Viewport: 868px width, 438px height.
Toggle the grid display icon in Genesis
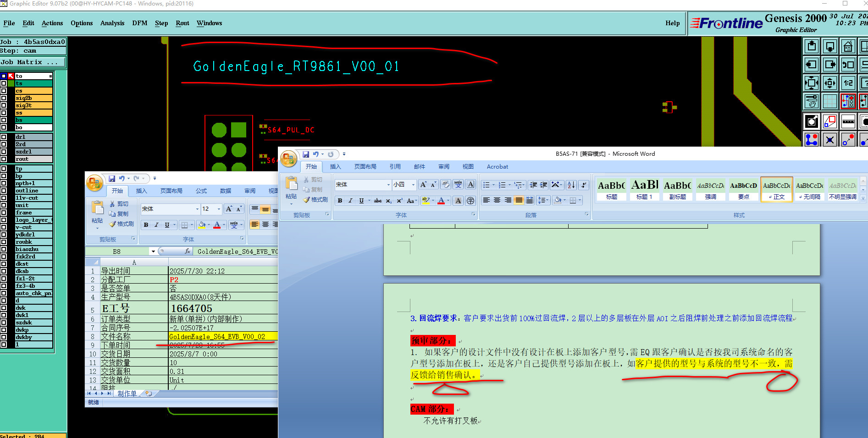(830, 102)
